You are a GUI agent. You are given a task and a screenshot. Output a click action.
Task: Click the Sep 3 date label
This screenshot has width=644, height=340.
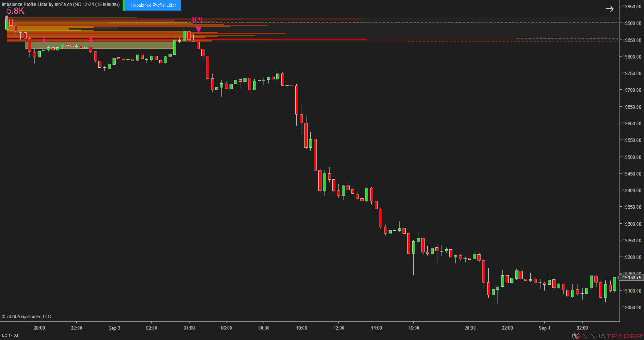[x=114, y=328]
